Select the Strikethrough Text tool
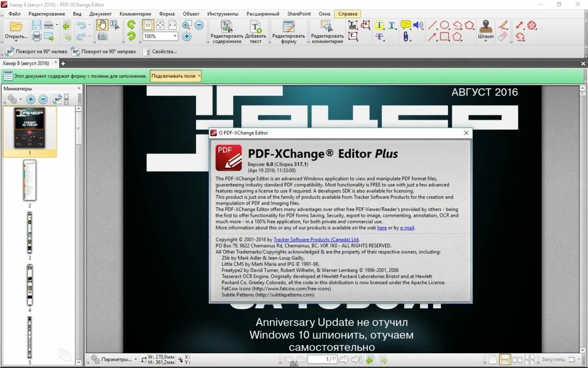Image resolution: width=588 pixels, height=368 pixels. 379,37
